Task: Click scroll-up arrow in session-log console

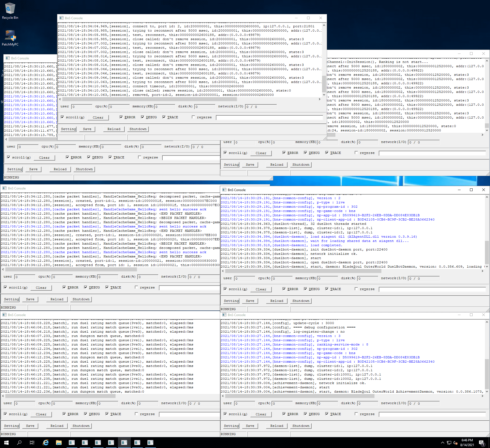Action: click(x=324, y=25)
